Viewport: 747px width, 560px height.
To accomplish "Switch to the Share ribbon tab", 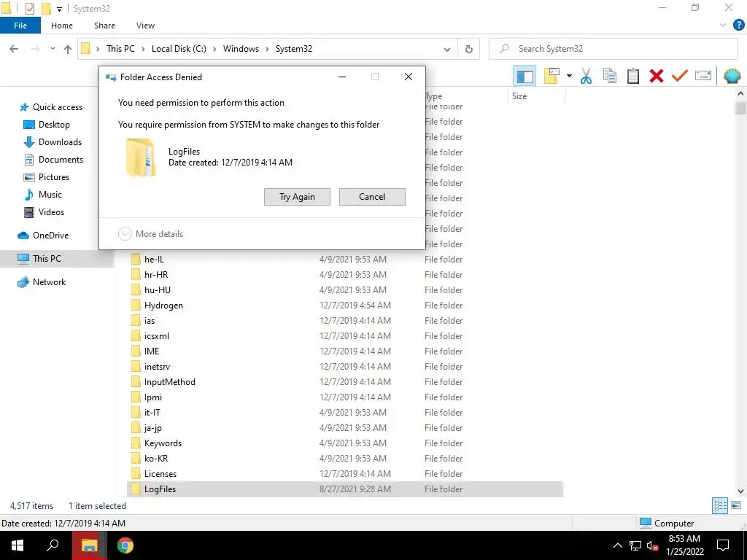I will [x=104, y=26].
